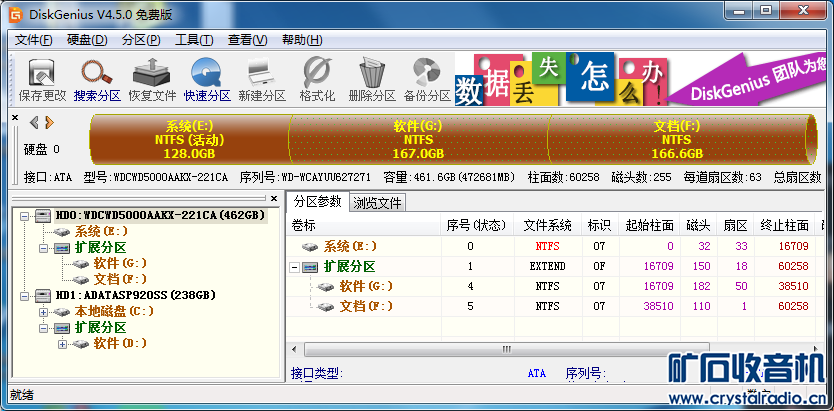Collapse the HD0 disk tree node
Image resolution: width=834 pixels, height=411 pixels.
24,216
